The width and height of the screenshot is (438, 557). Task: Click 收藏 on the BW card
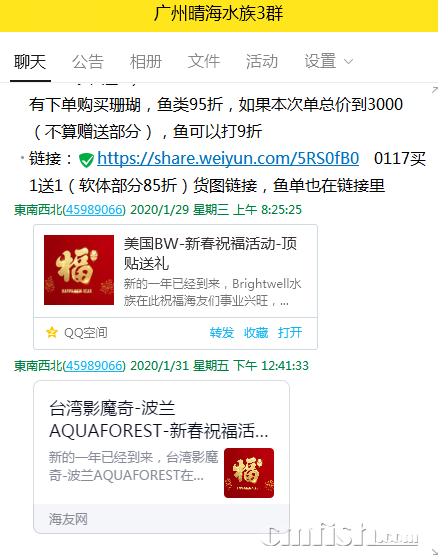coord(256,333)
